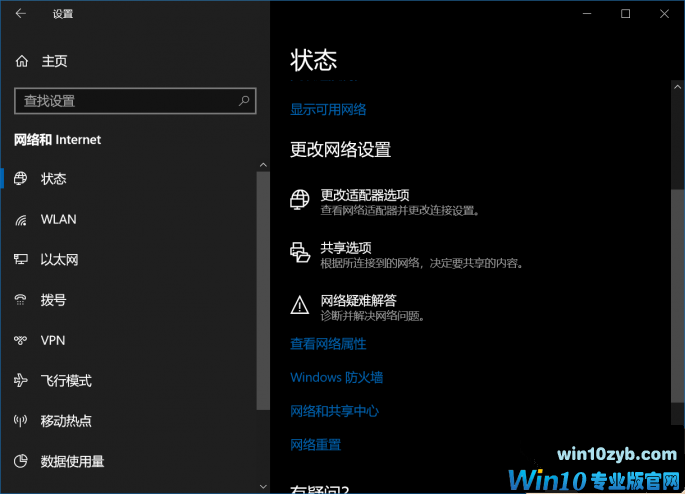
Task: Click the 更改网络设置 heading
Action: 340,150
